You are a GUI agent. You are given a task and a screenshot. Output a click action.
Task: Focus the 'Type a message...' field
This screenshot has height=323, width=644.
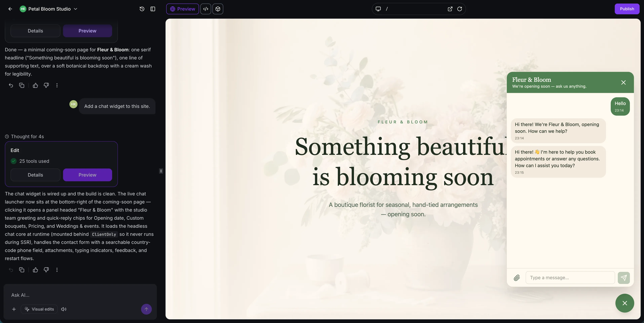coord(570,278)
